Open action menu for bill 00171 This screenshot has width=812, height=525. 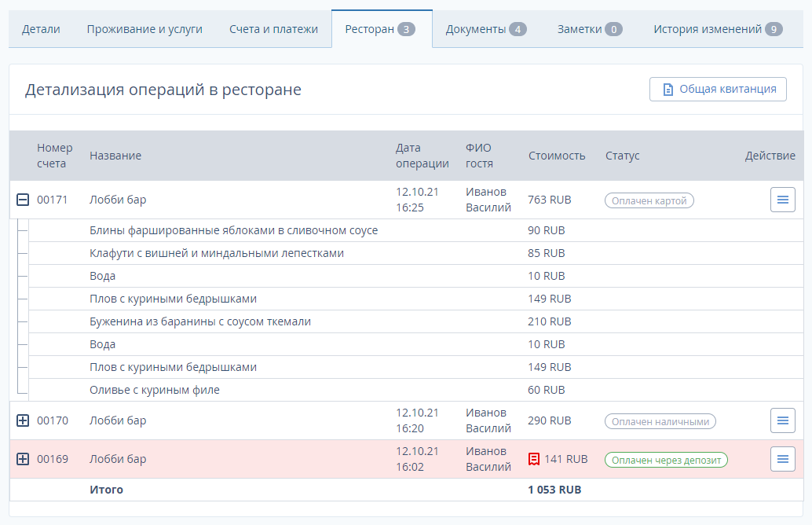tap(782, 200)
